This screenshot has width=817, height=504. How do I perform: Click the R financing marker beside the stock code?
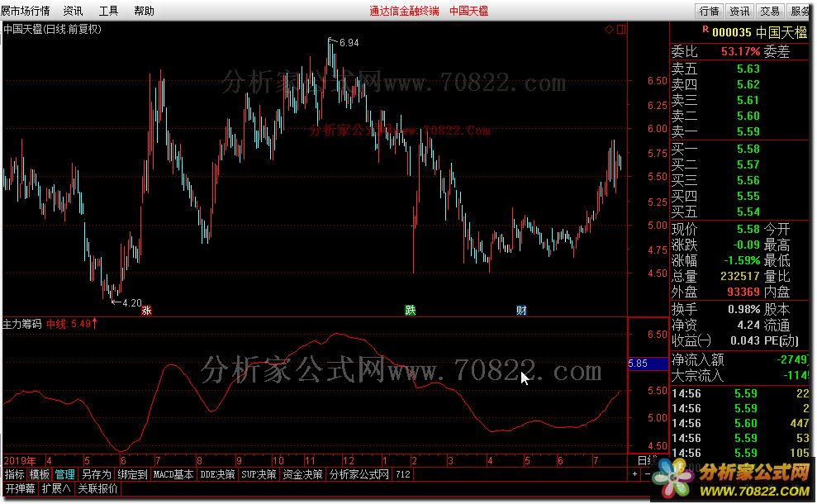(705, 29)
